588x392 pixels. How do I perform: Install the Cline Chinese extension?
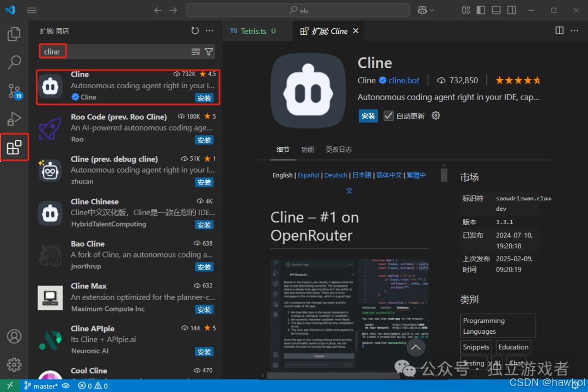(x=204, y=225)
